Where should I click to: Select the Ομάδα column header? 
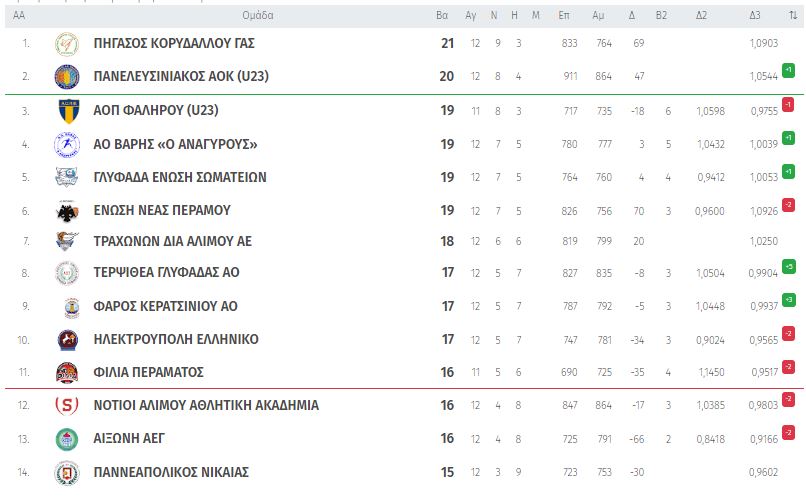tap(258, 15)
